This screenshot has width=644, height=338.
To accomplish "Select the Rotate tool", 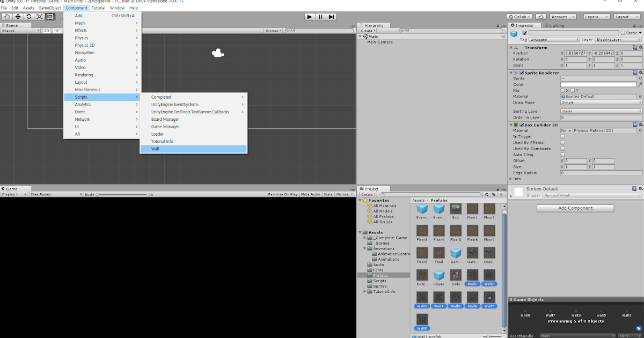I will [x=29, y=17].
